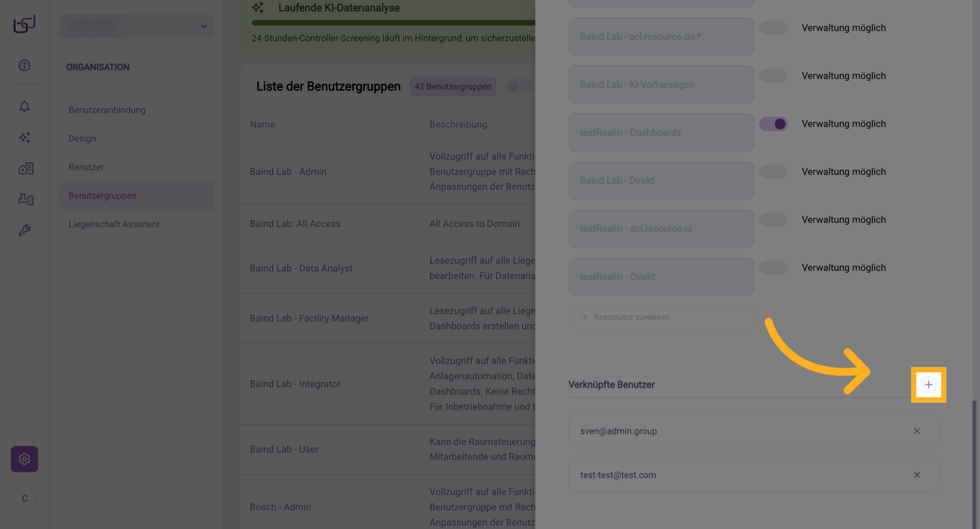Enable management toggle for testRealm - Direkt
The width and height of the screenshot is (980, 529).
click(773, 268)
